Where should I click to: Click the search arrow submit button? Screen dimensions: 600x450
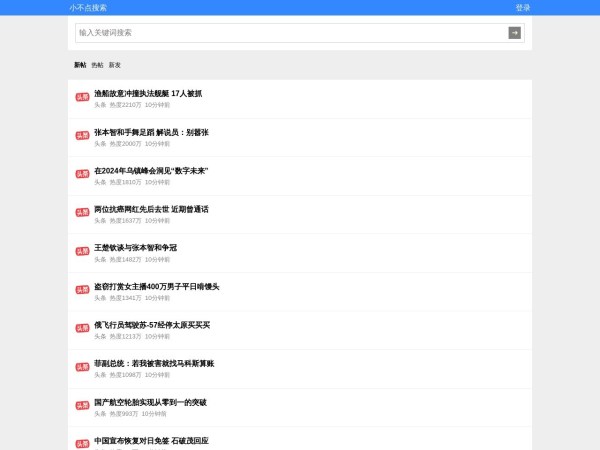point(515,33)
